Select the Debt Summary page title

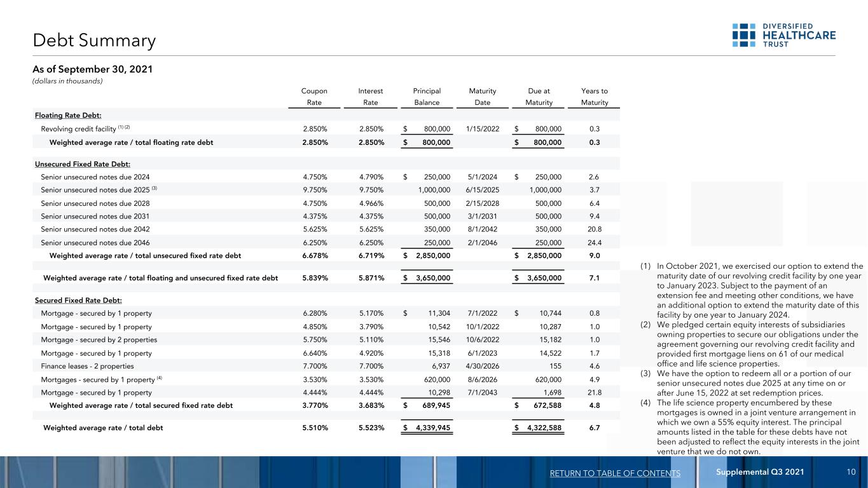pos(94,41)
